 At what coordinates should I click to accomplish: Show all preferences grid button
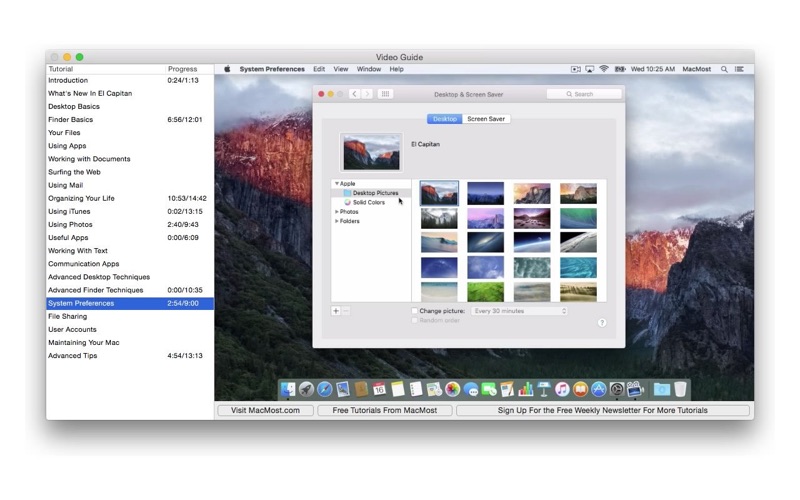pyautogui.click(x=385, y=94)
